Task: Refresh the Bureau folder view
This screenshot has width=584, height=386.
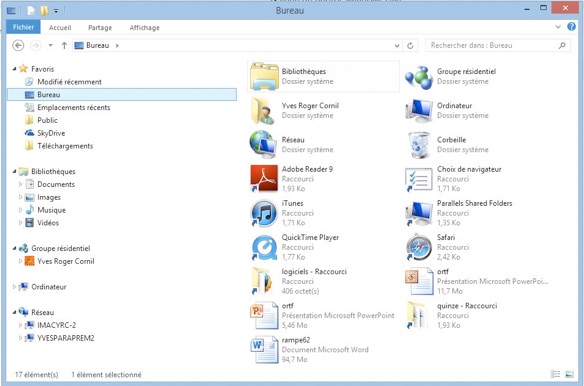Action: pyautogui.click(x=410, y=45)
